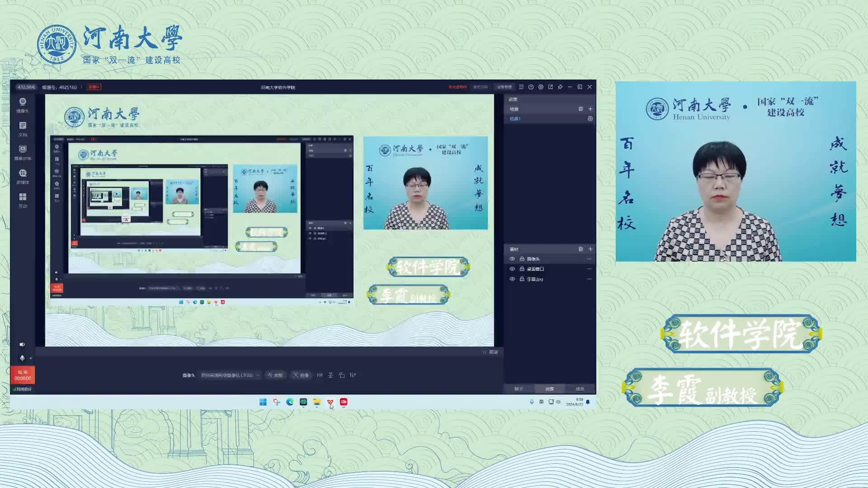Image resolution: width=868 pixels, height=488 pixels.
Task: Click the camera preview thumbnail in canvas
Action: coord(425,183)
